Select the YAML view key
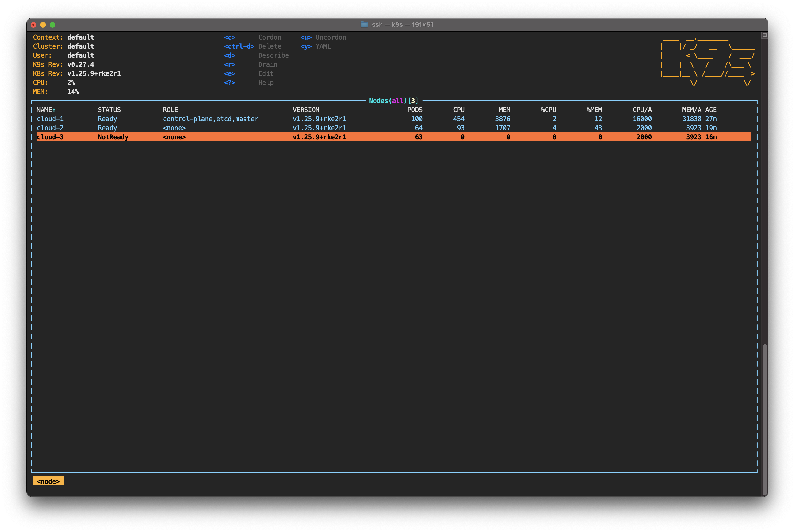The width and height of the screenshot is (795, 532). tap(309, 46)
